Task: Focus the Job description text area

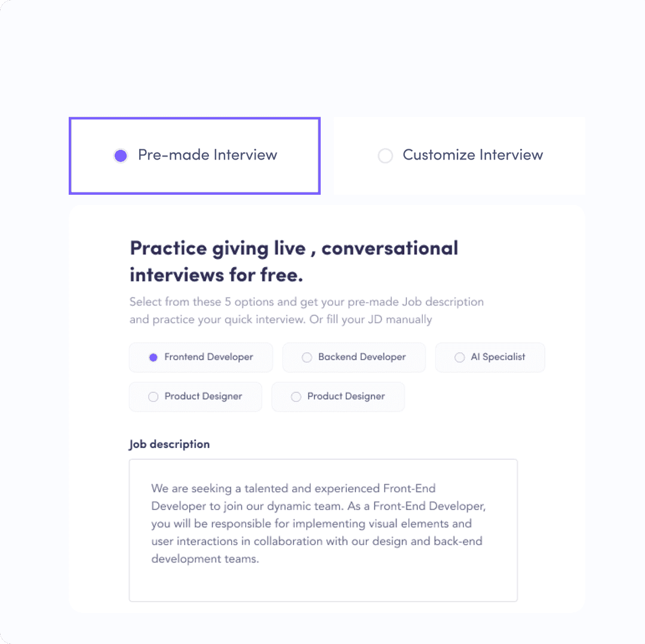Action: 323,530
